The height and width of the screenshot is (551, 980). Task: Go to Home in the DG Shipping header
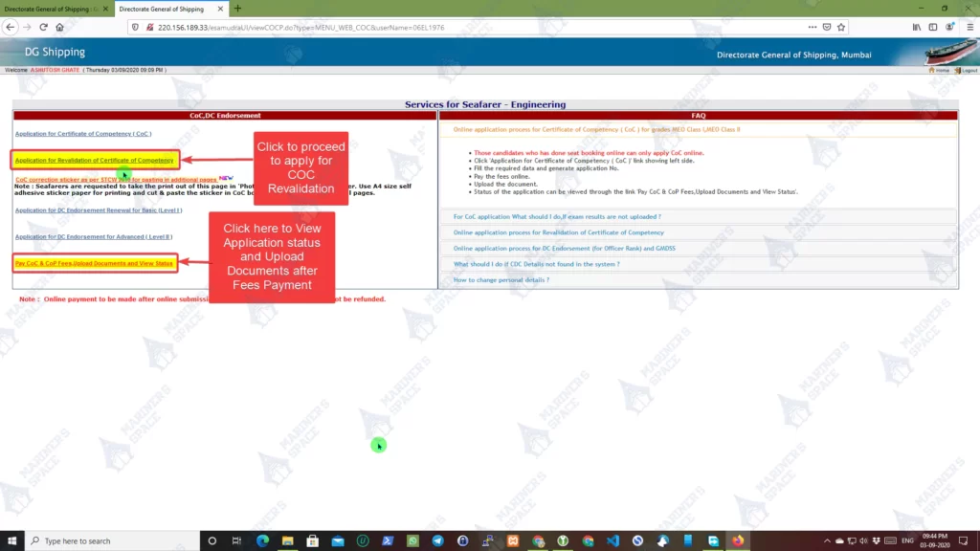[x=939, y=70]
